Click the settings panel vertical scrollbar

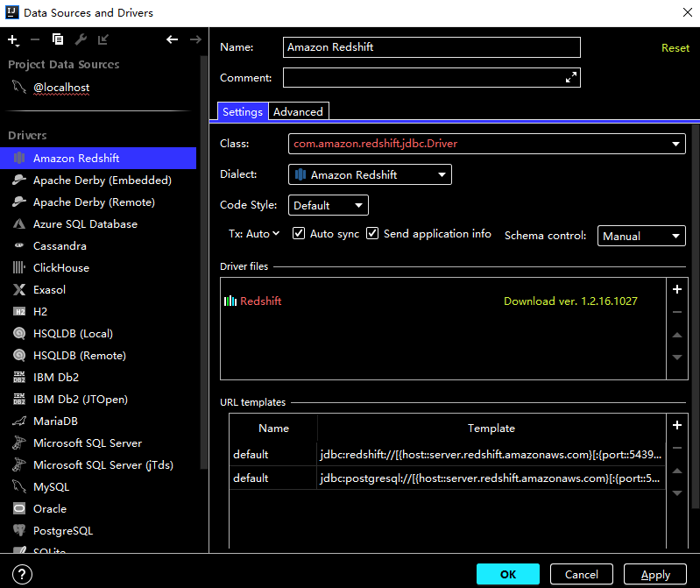pos(695,316)
